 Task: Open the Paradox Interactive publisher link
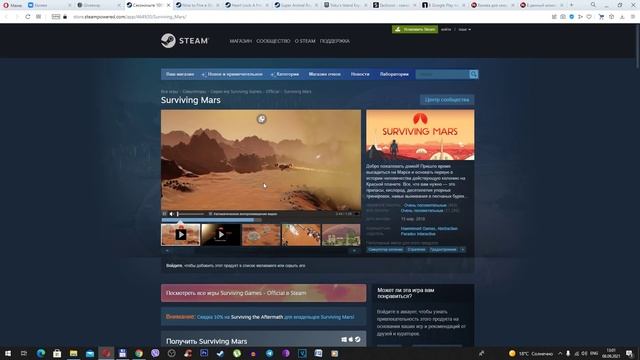pos(418,234)
